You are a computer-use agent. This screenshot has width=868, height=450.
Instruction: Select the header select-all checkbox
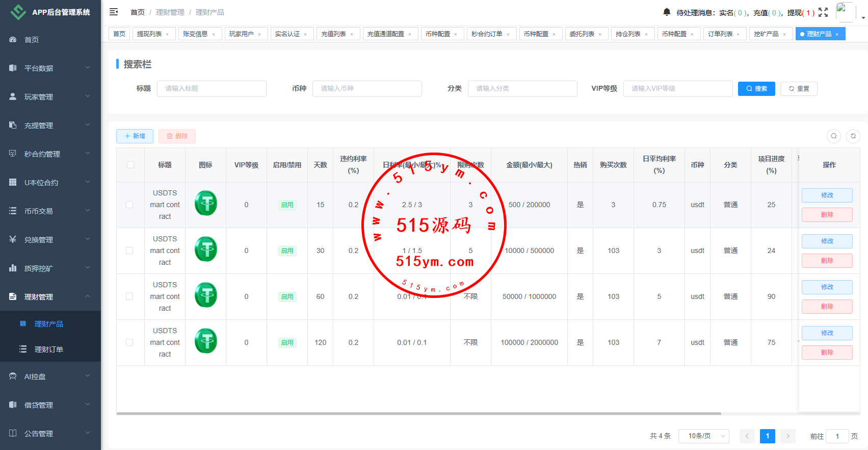pos(130,165)
